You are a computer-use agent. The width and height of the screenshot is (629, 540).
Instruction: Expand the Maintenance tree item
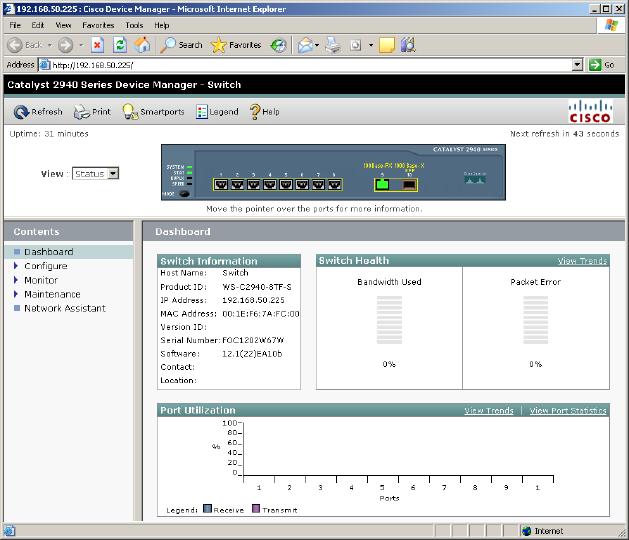coord(16,294)
